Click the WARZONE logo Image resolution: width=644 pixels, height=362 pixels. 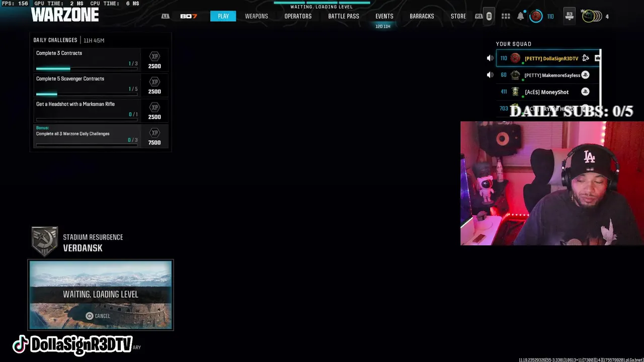click(65, 15)
